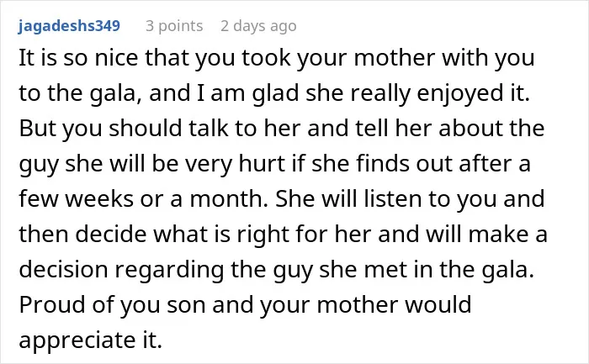This screenshot has height=364, width=589.
Task: Click the phrase 'really enjoyed it.'
Action: [x=440, y=93]
